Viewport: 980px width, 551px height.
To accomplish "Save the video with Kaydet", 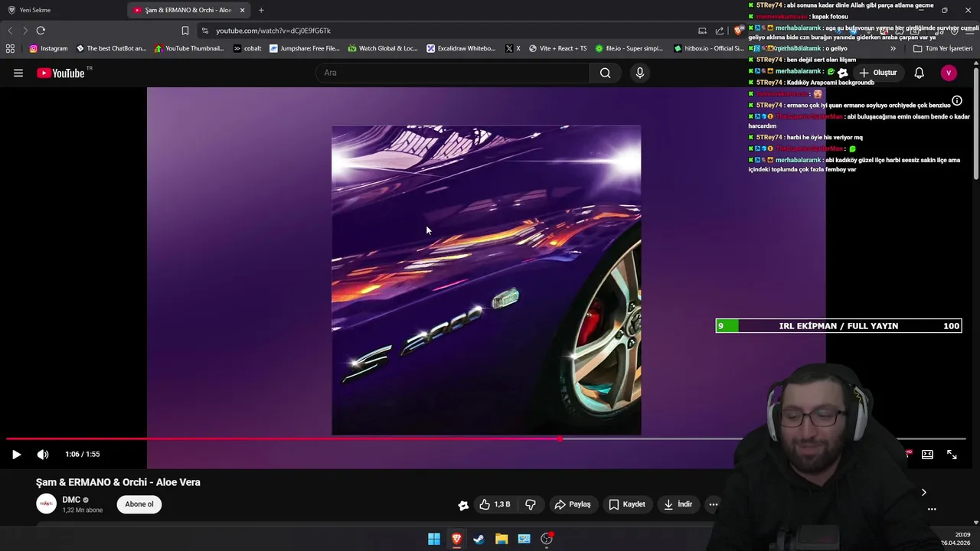I will (x=627, y=504).
